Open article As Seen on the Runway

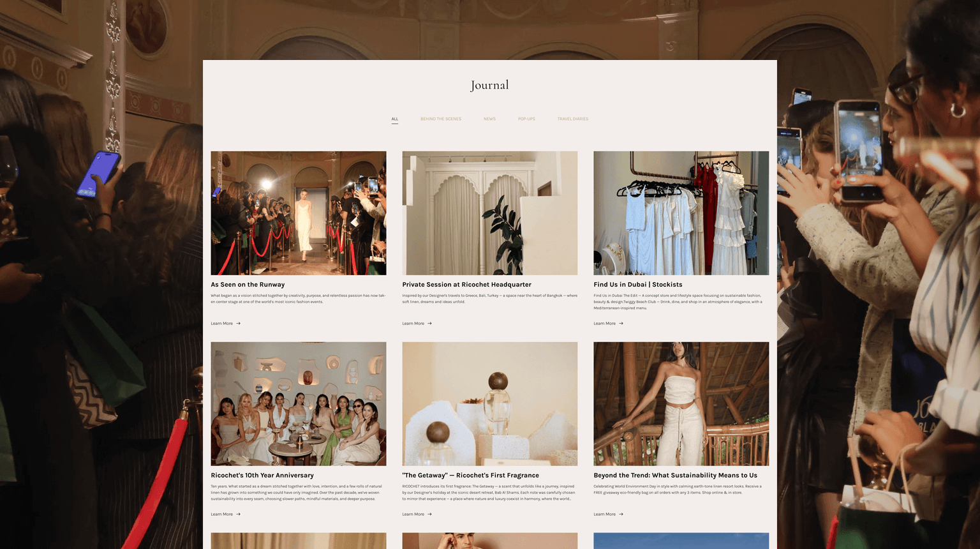pos(248,285)
